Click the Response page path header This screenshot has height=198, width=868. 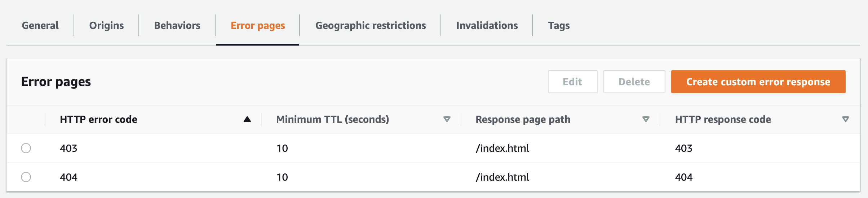523,120
